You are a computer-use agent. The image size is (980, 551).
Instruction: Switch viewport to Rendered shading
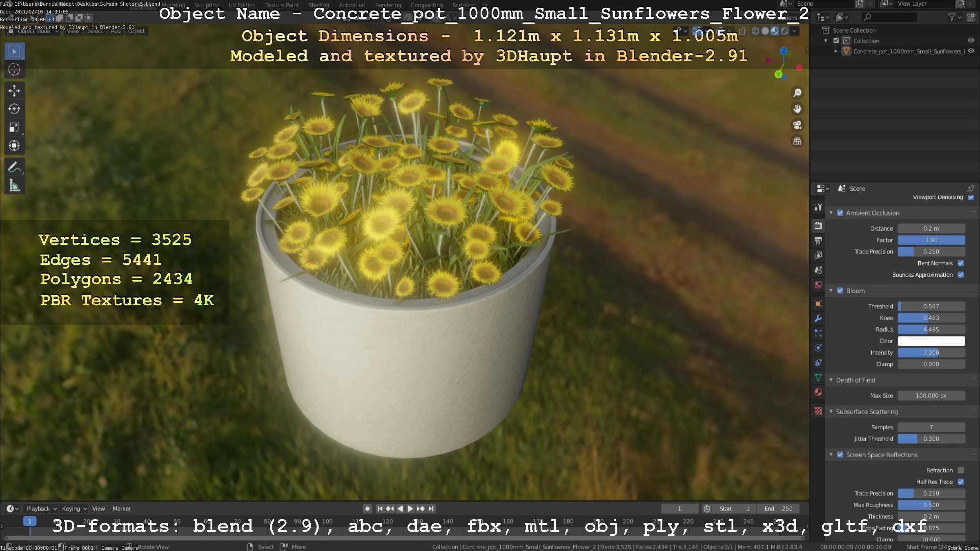(x=784, y=31)
